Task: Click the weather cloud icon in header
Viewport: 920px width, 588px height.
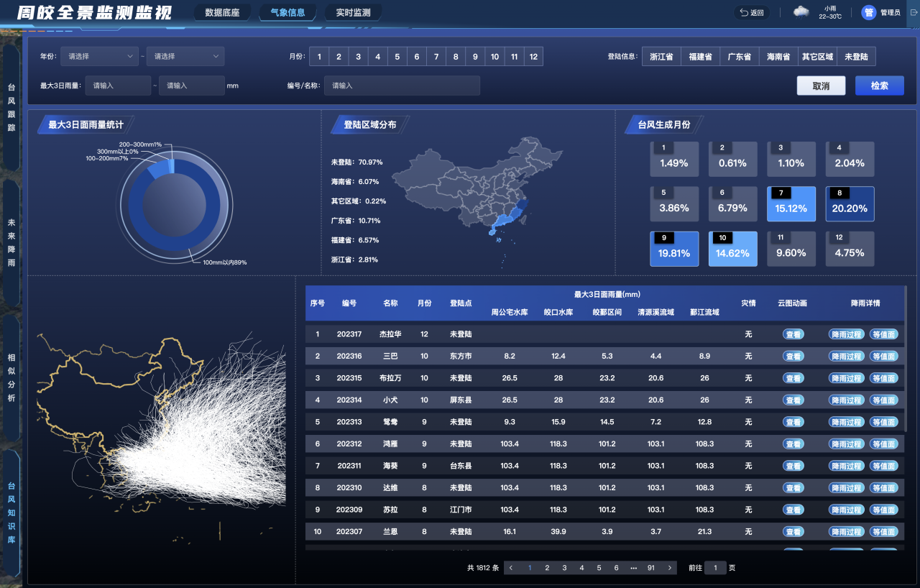Action: pyautogui.click(x=801, y=12)
